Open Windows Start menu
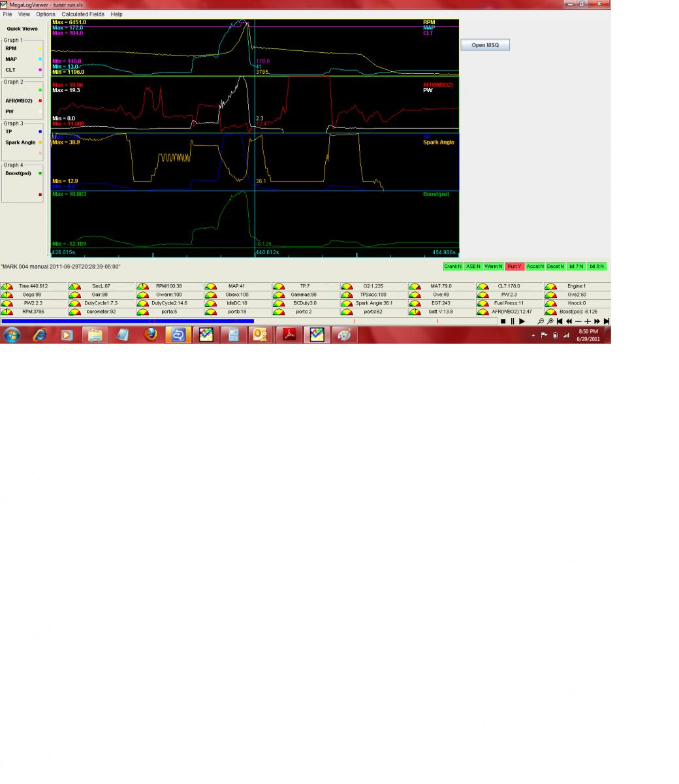Viewport: 679px width, 784px height. click(x=12, y=335)
